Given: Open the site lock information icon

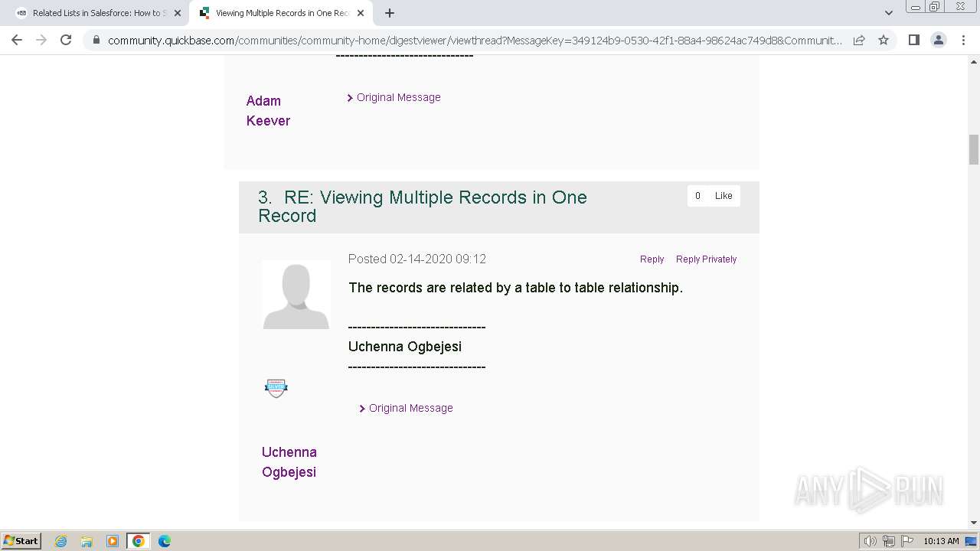Looking at the screenshot, I should 96,41.
